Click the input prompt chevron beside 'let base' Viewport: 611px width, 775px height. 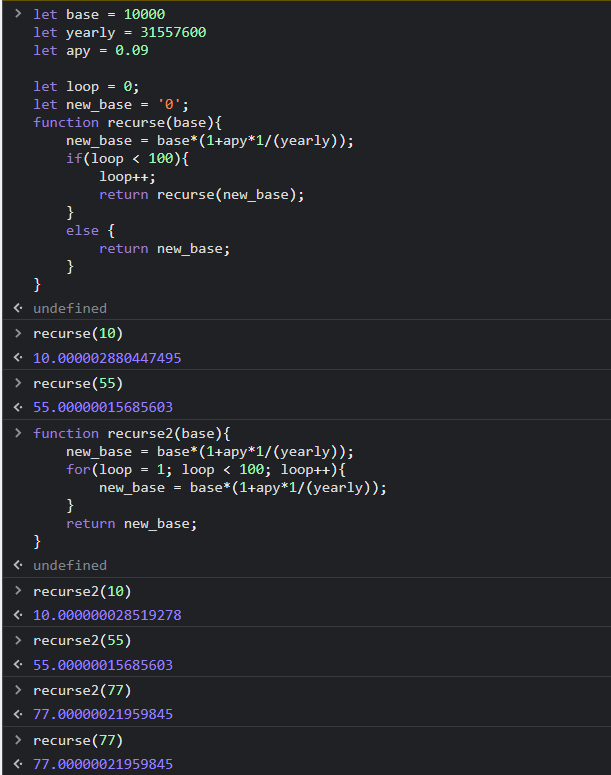pos(18,13)
